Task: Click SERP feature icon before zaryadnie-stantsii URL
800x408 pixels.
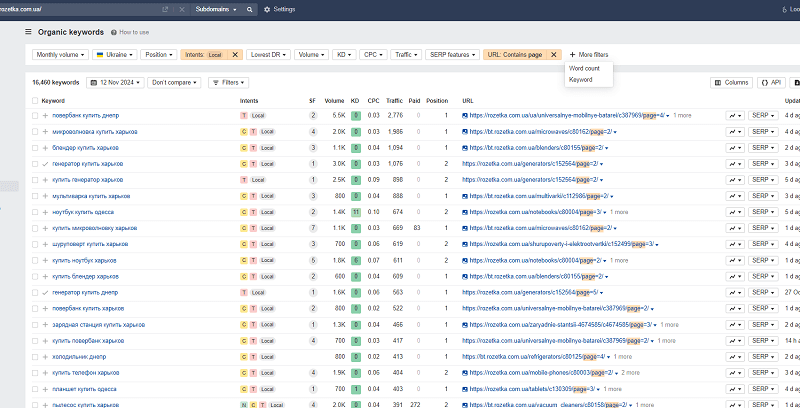Action: pos(465,325)
